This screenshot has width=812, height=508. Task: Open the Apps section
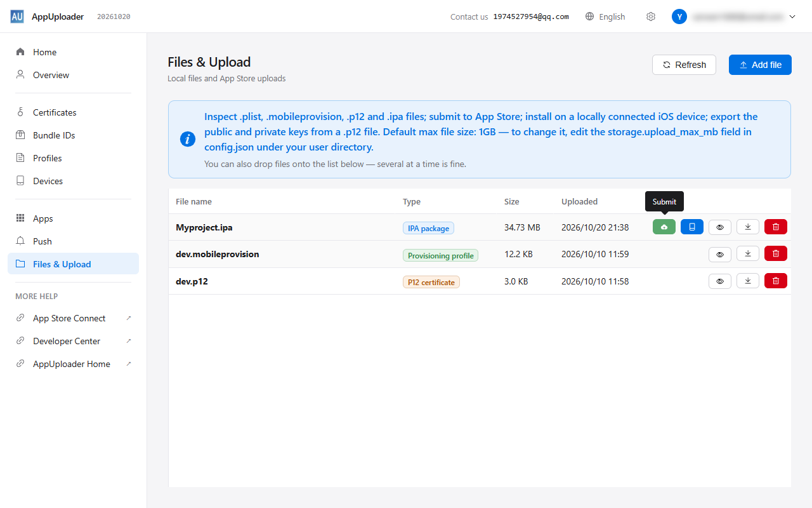73,218
